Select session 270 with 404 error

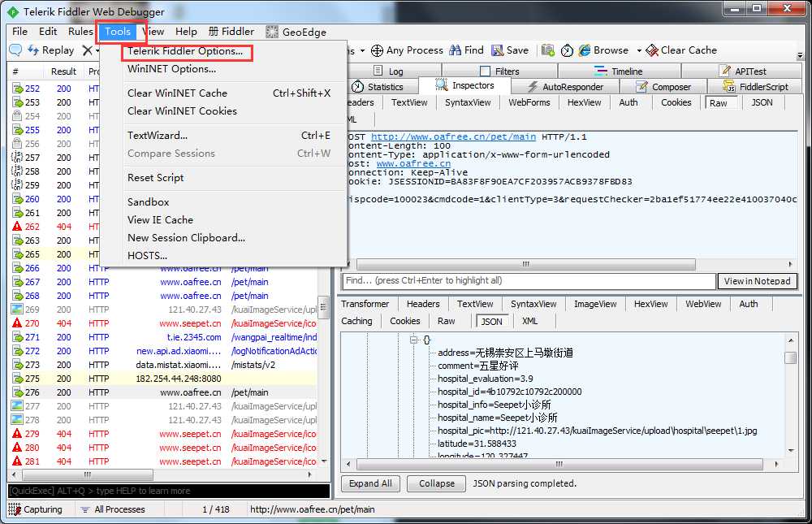coord(164,323)
